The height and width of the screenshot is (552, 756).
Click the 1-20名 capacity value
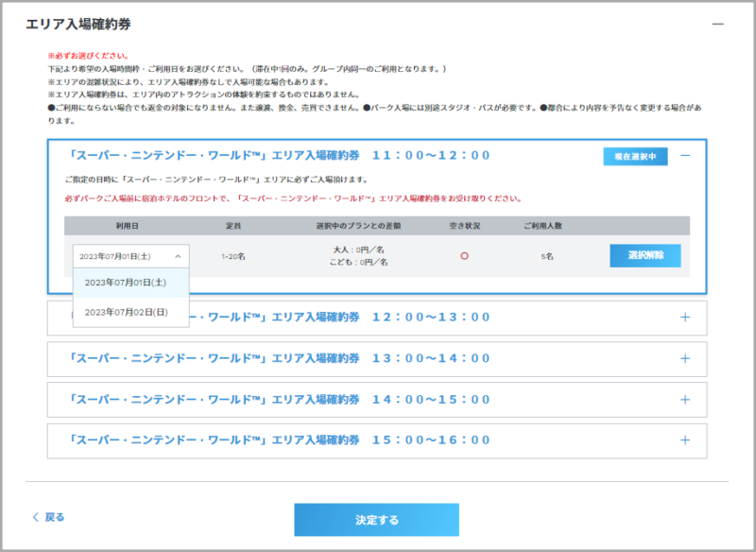tap(233, 256)
